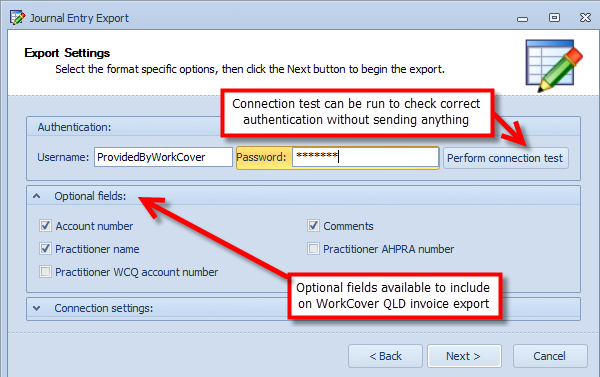Collapse the Optional fields section chevron
Image resolution: width=600 pixels, height=377 pixels.
click(37, 196)
